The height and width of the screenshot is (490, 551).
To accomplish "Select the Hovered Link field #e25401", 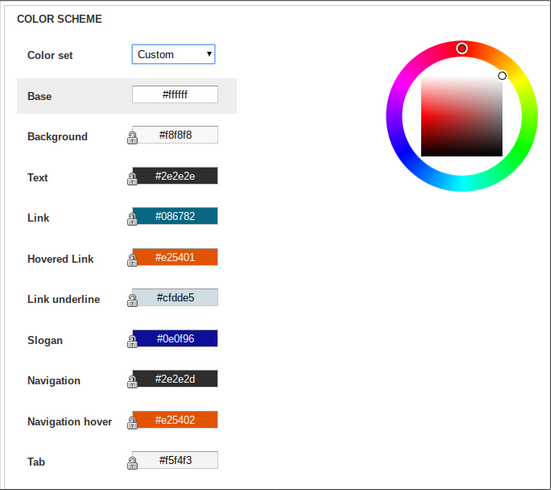I will pyautogui.click(x=175, y=257).
